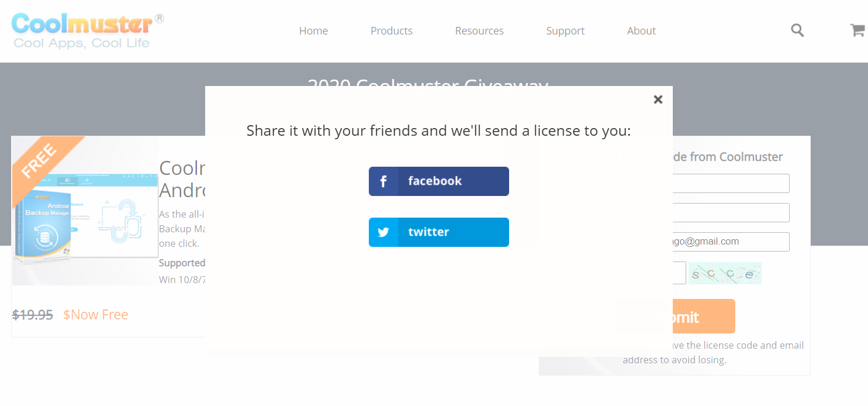Share via the twitter button
Image resolution: width=868 pixels, height=406 pixels.
coord(439,232)
